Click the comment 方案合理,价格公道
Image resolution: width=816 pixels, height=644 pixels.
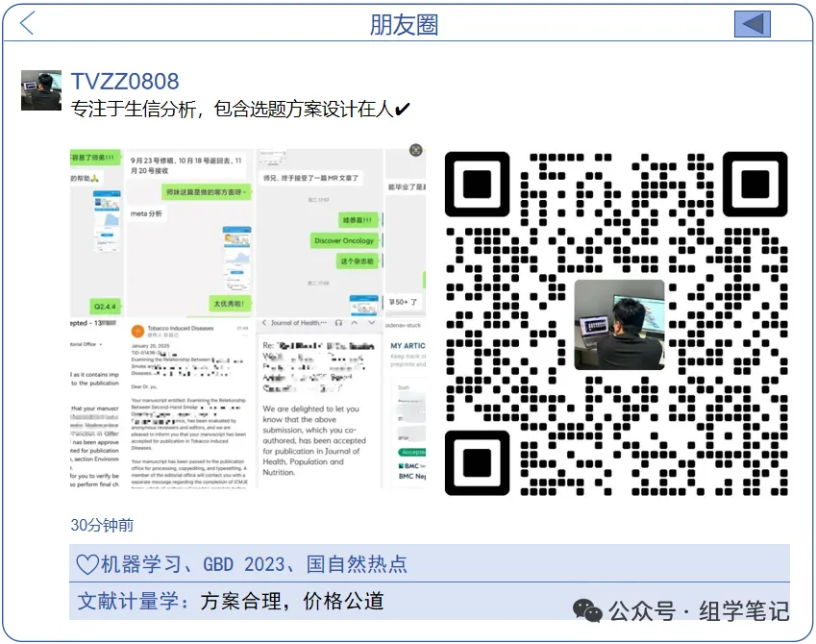pyautogui.click(x=292, y=602)
